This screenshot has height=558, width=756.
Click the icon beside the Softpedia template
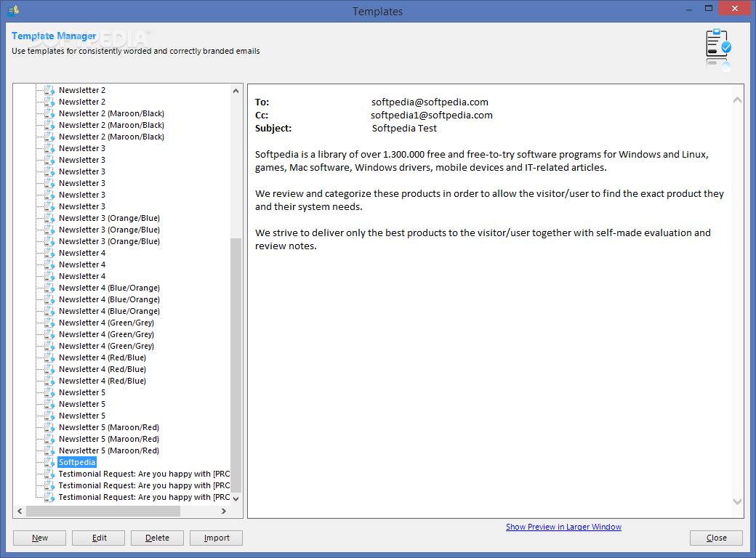(x=49, y=462)
